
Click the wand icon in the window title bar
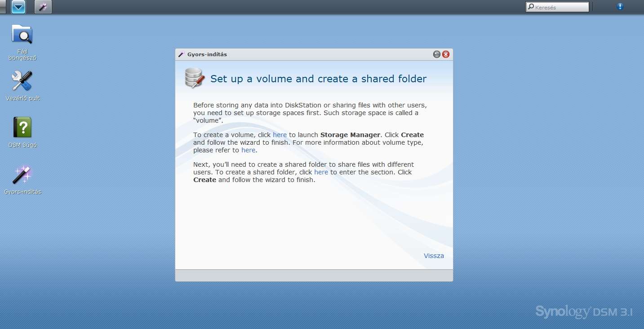click(181, 54)
